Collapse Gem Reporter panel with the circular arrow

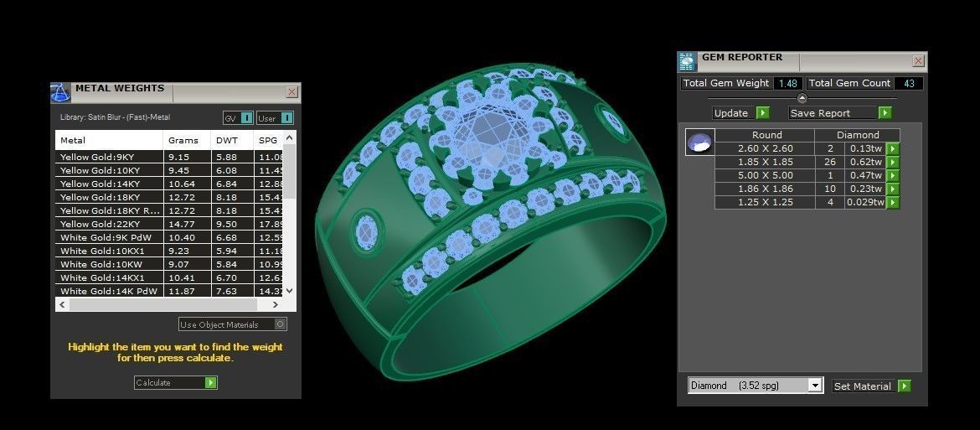[802, 98]
